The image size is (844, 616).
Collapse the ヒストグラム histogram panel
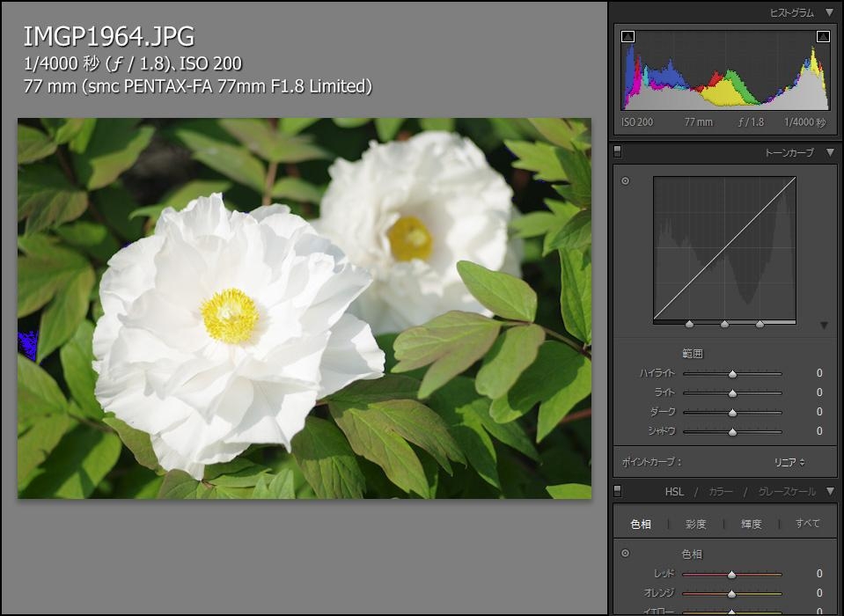click(x=829, y=12)
